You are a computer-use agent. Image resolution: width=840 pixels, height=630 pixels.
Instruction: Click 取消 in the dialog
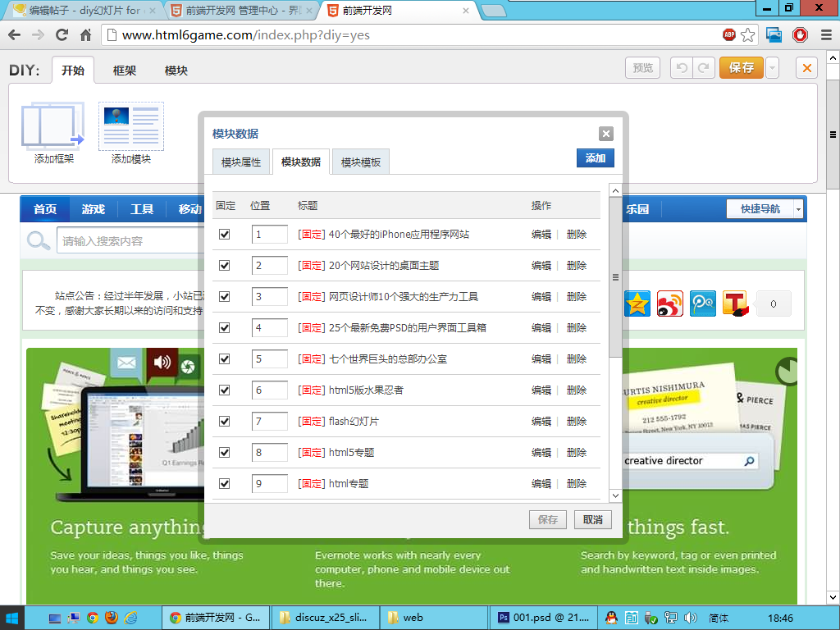point(592,519)
